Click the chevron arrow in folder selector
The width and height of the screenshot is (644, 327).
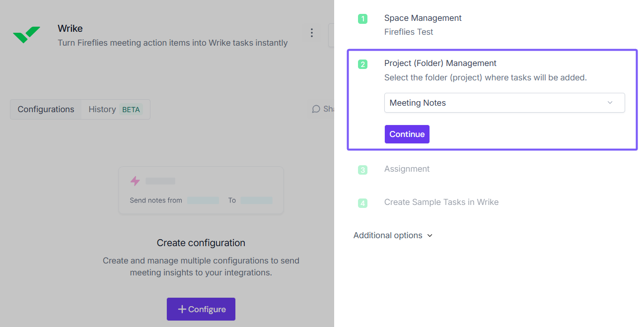pos(610,103)
